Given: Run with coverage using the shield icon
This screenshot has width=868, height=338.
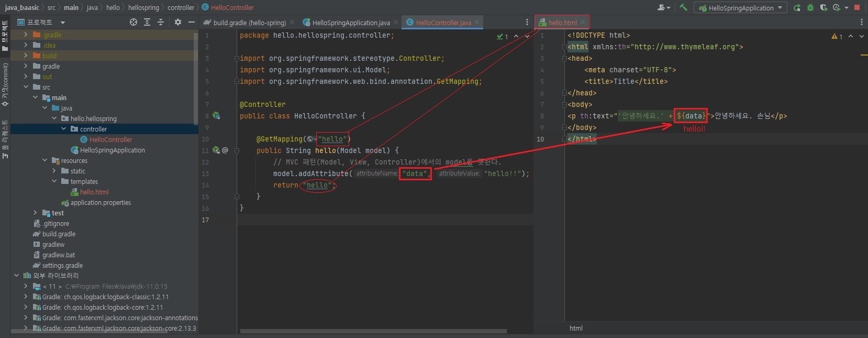Looking at the screenshot, I should tap(824, 7).
